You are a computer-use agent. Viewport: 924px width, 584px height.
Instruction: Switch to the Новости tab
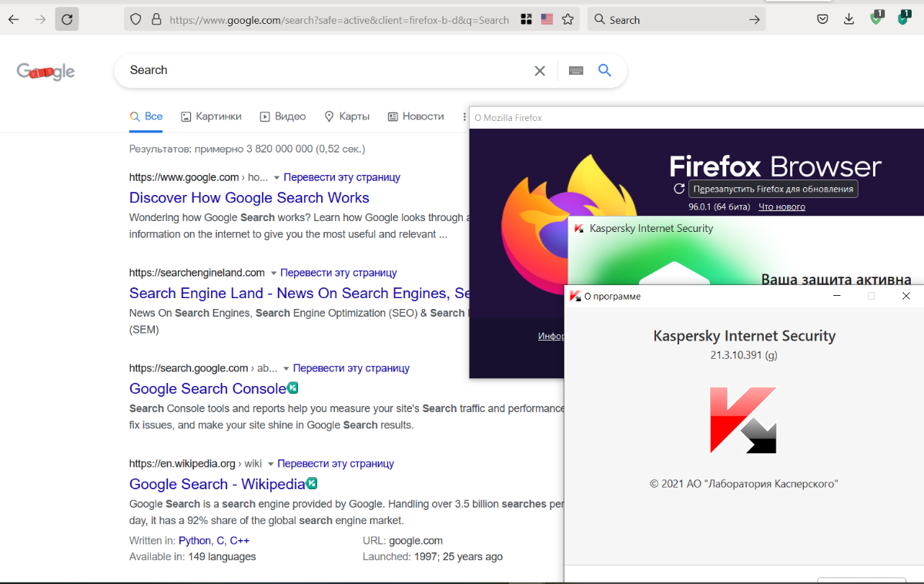click(416, 116)
